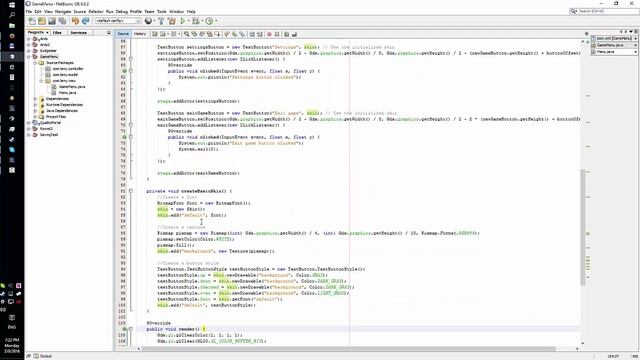Viewport: 640px width, 360px height.
Task: Click the magnifier Find Selection editor icon
Action: (x=187, y=34)
